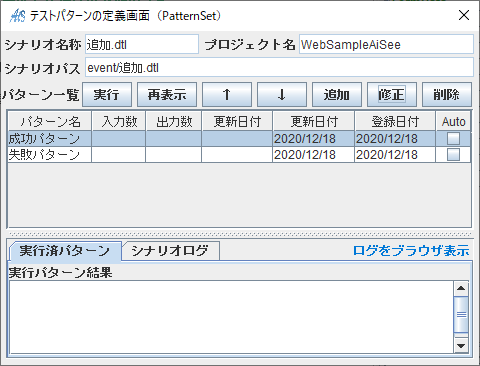Move pattern up with ↑ button
Viewport: 480px width, 366px height.
tap(227, 94)
